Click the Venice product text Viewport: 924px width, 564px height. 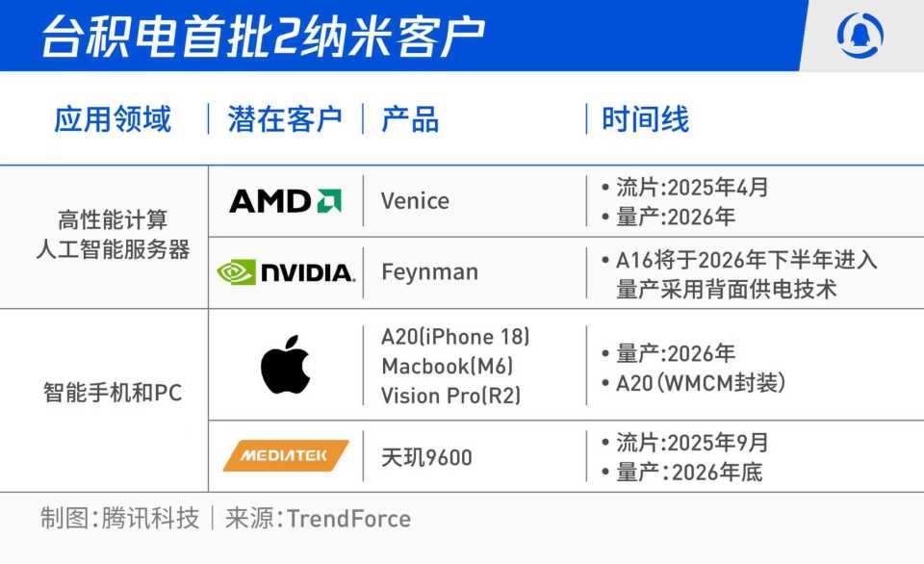[x=415, y=201]
